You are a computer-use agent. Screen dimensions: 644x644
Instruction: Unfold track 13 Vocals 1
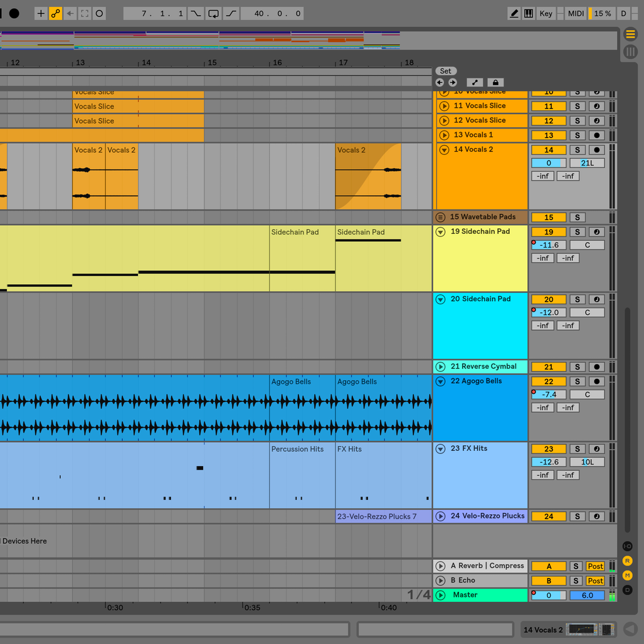coord(444,135)
